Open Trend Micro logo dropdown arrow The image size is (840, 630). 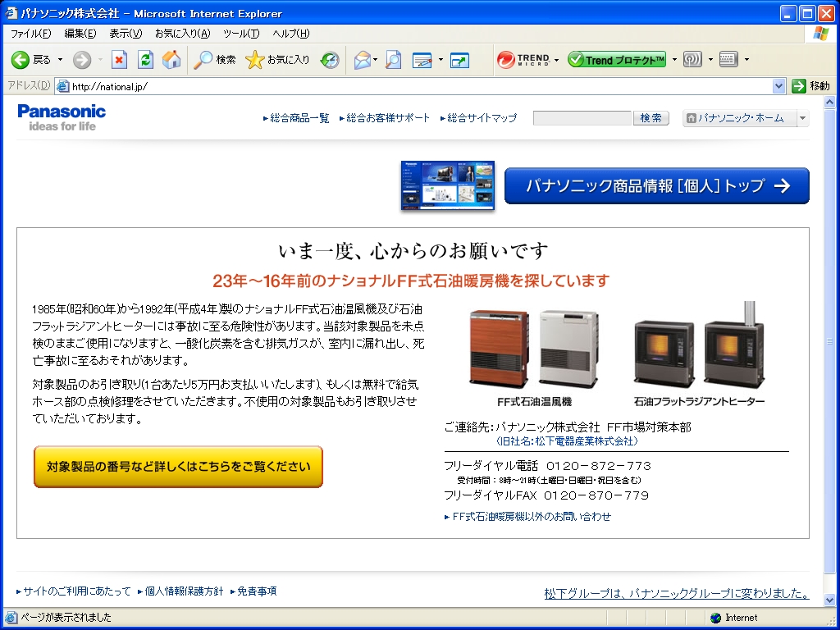click(x=557, y=59)
